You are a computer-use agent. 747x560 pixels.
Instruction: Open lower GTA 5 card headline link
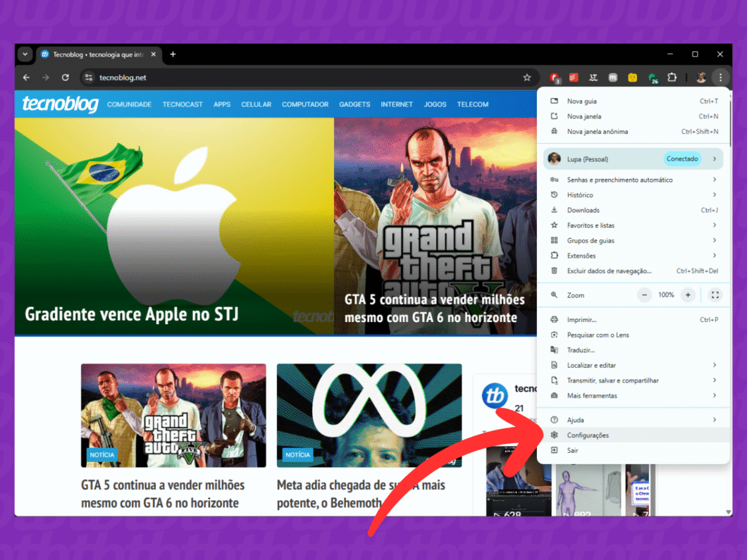pos(163,494)
